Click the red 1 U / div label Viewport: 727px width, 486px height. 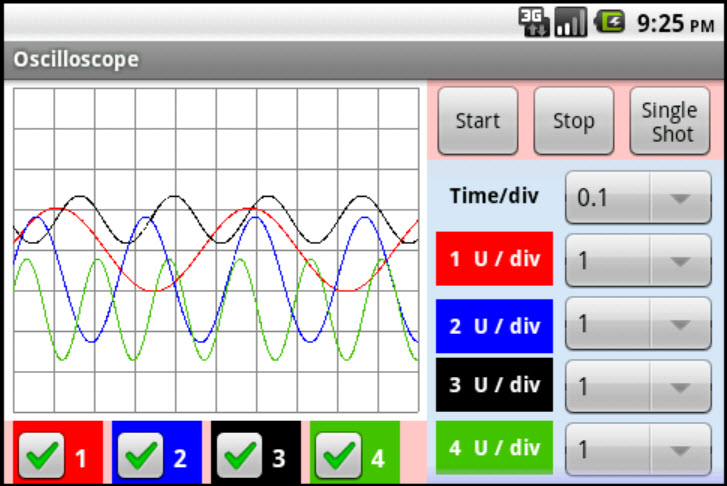tap(494, 259)
